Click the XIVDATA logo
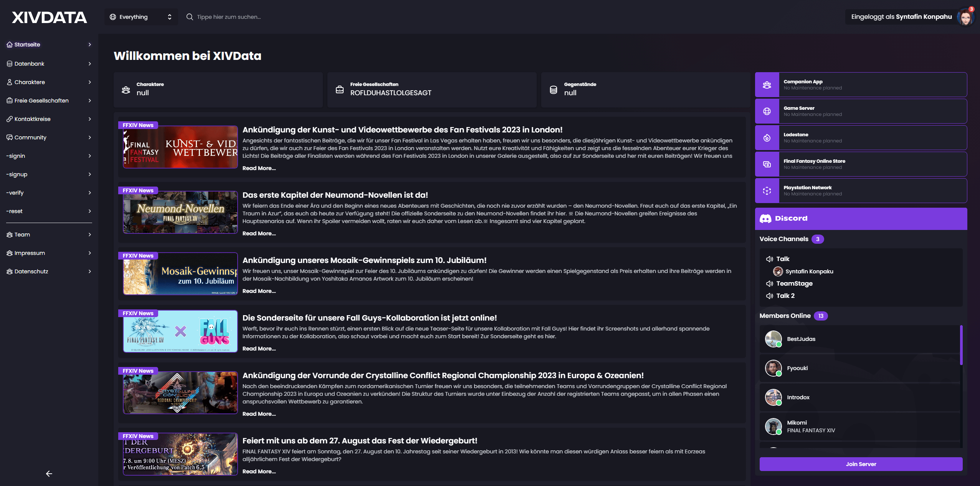Viewport: 980px width, 486px height. pos(49,17)
